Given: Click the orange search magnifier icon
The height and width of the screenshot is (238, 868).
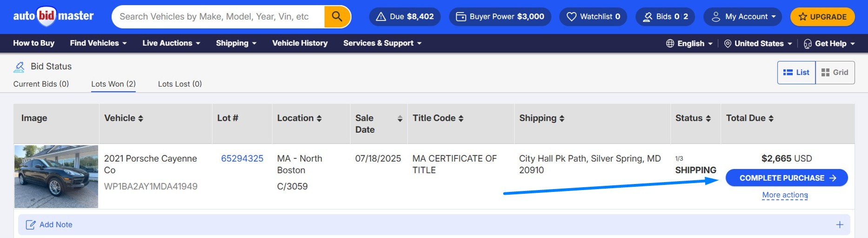Looking at the screenshot, I should coord(337,17).
